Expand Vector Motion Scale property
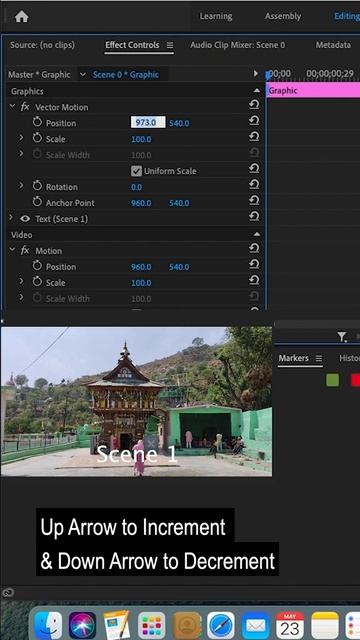Screen dimensions: 360x640 click(21, 138)
